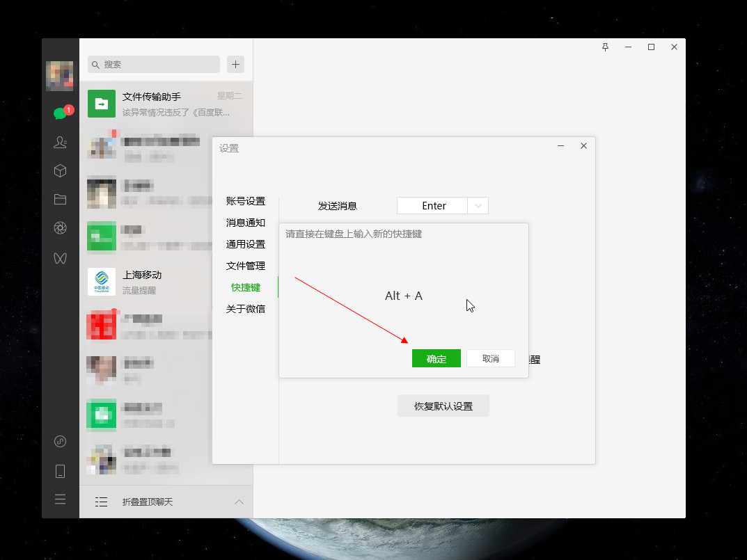Viewport: 747px width, 560px height.
Task: Select the 通用设置 settings tab
Action: [x=245, y=243]
